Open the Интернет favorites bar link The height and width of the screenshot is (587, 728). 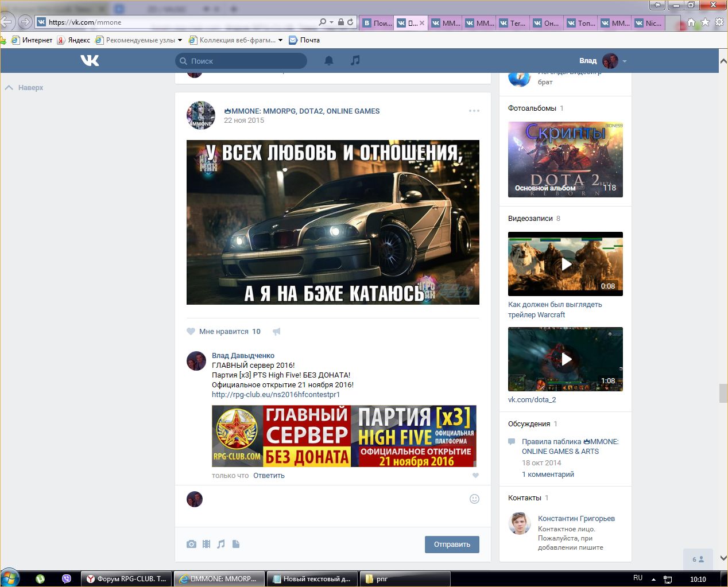[32, 40]
